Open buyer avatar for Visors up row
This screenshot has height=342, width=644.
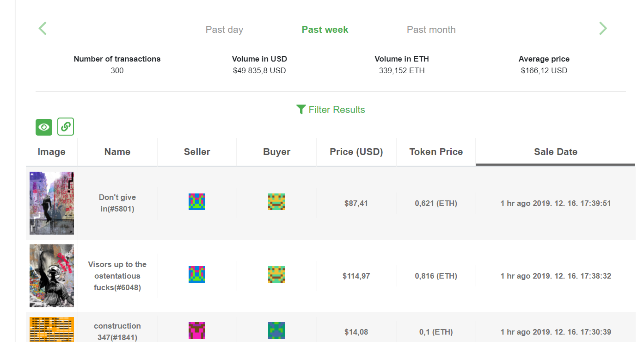click(x=276, y=274)
